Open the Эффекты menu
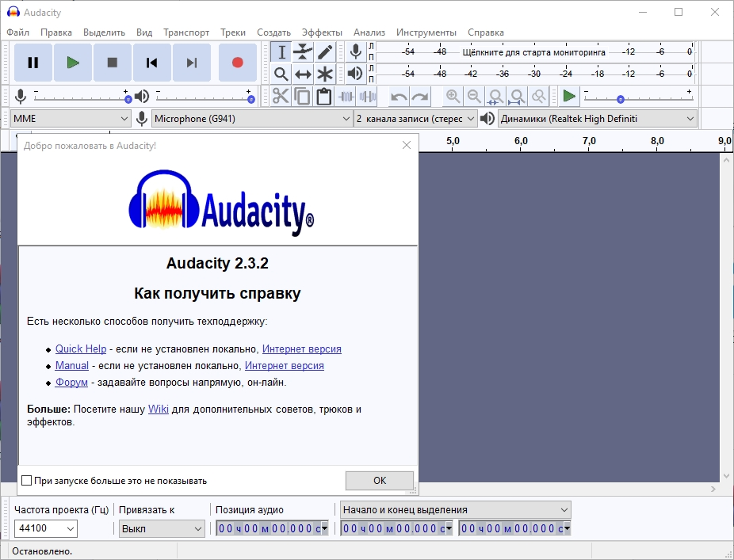 pyautogui.click(x=322, y=32)
